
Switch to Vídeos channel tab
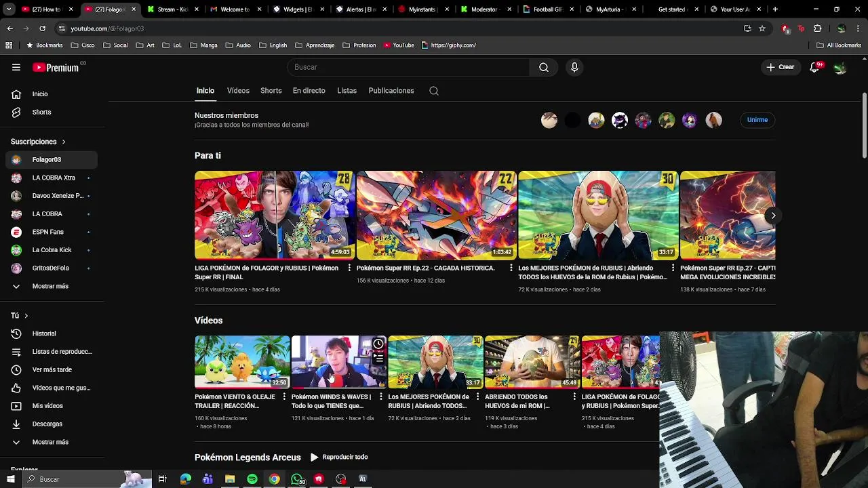click(x=238, y=91)
